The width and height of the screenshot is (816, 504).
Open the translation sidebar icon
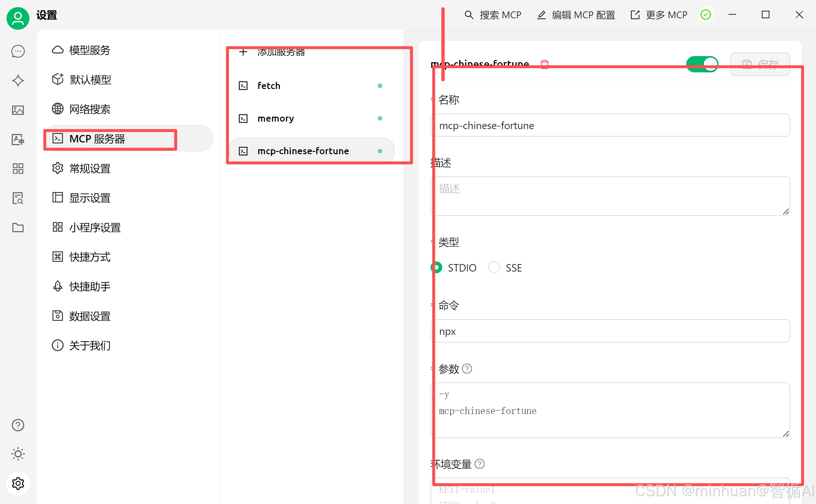point(18,139)
